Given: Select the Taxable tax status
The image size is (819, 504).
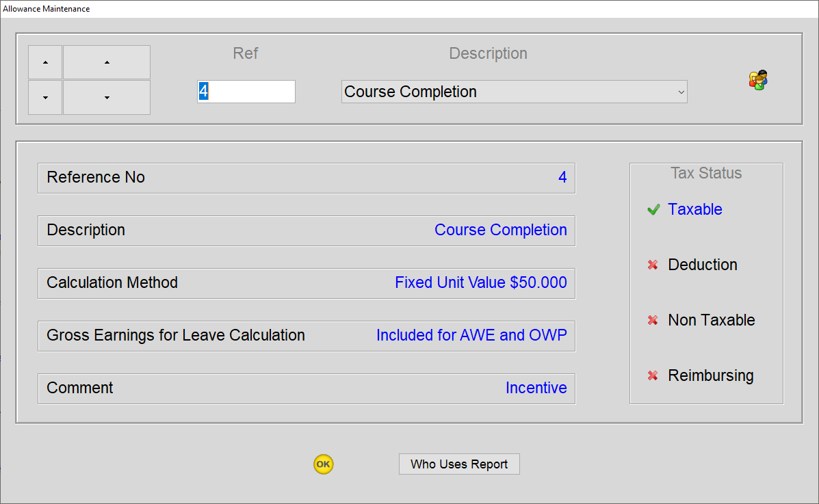Looking at the screenshot, I should (695, 209).
